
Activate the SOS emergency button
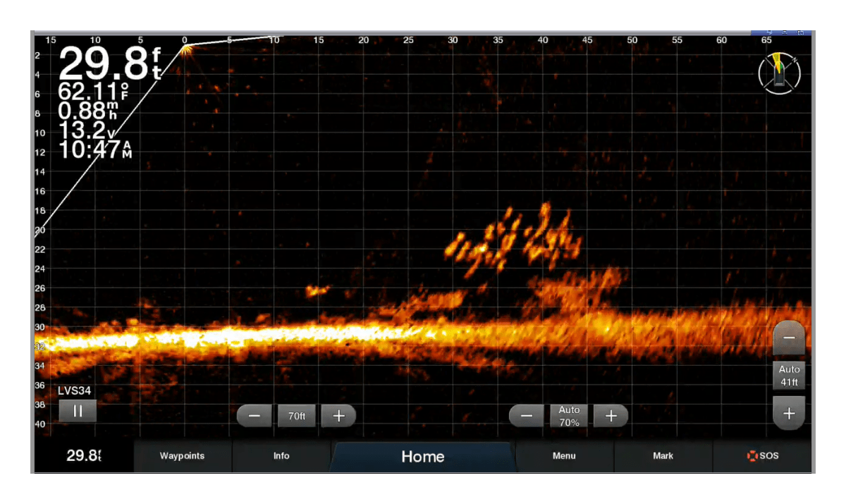tap(763, 456)
